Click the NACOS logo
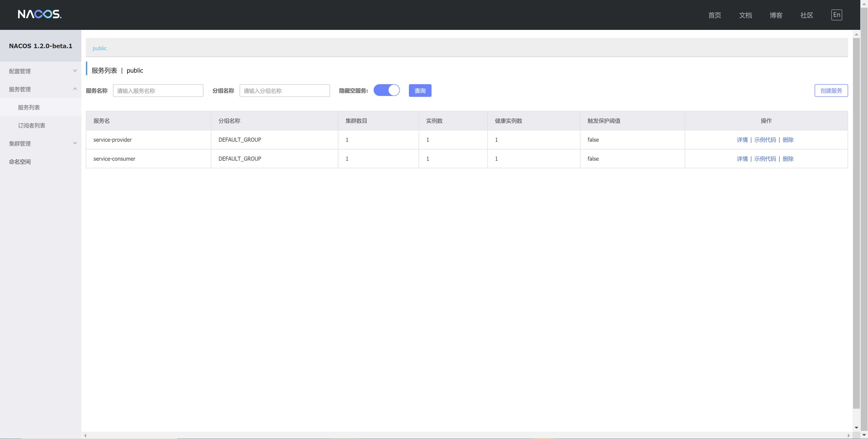The image size is (868, 439). coord(39,14)
